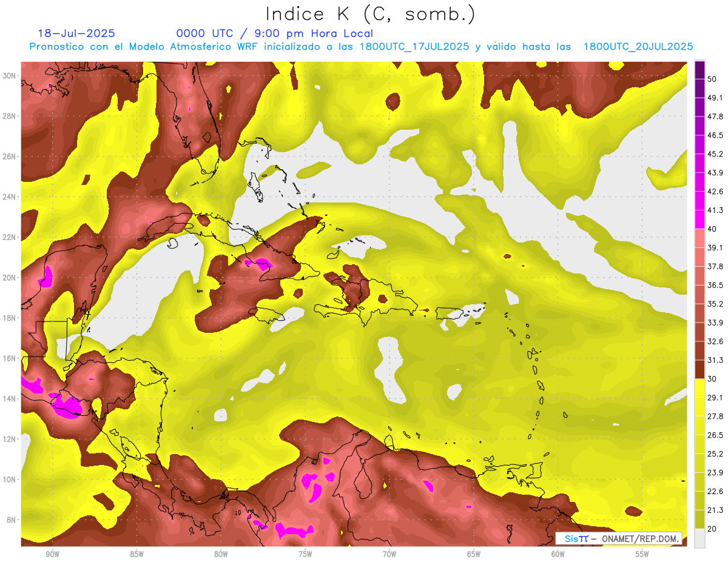Select the date text "18-Jul-2025"
The image size is (728, 562).
[76, 33]
